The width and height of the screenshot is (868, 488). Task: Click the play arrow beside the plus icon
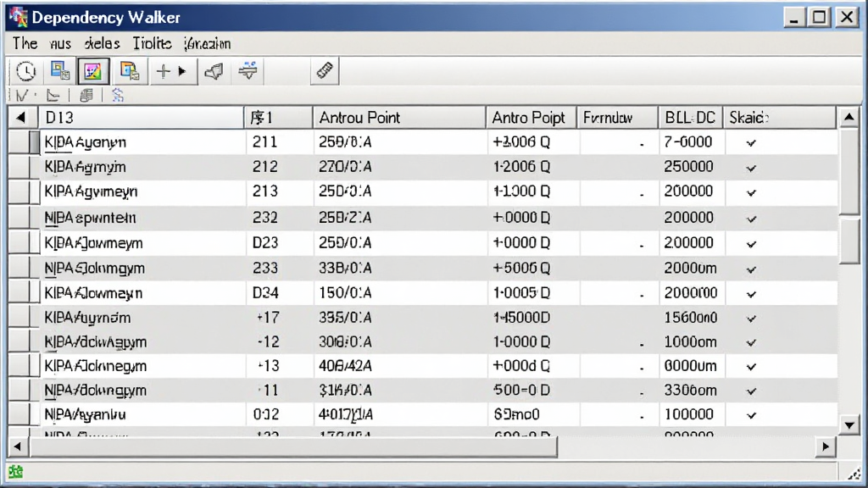[182, 71]
